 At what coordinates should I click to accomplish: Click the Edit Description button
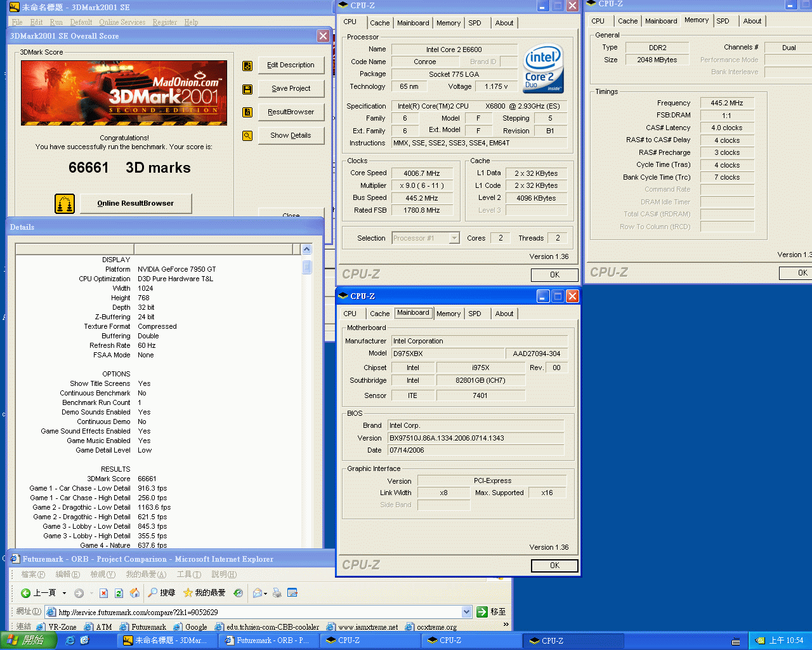click(x=291, y=65)
